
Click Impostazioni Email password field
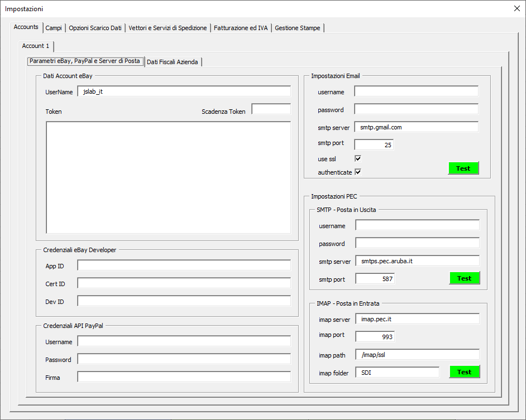[417, 109]
